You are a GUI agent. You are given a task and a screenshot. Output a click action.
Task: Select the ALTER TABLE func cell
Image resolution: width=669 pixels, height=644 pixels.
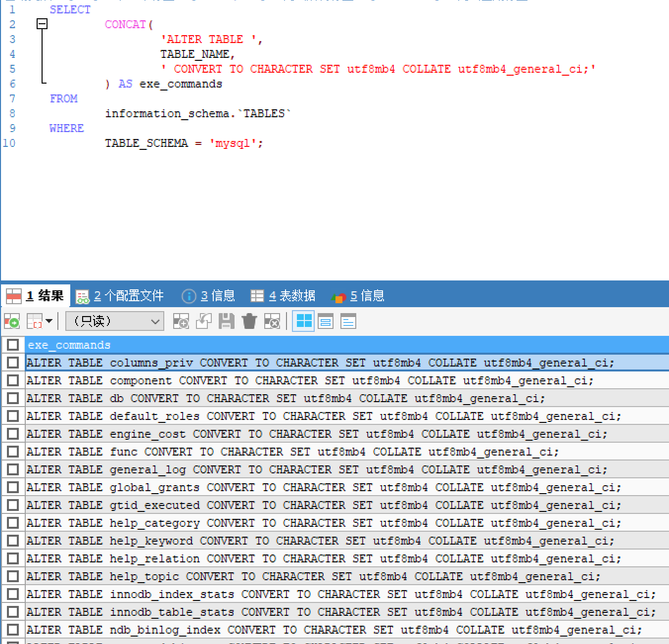347,452
